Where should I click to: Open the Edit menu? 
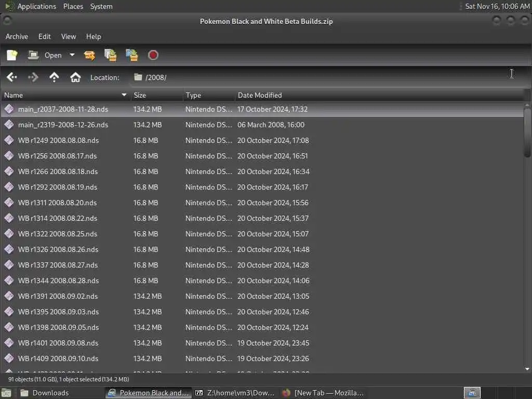coord(45,36)
